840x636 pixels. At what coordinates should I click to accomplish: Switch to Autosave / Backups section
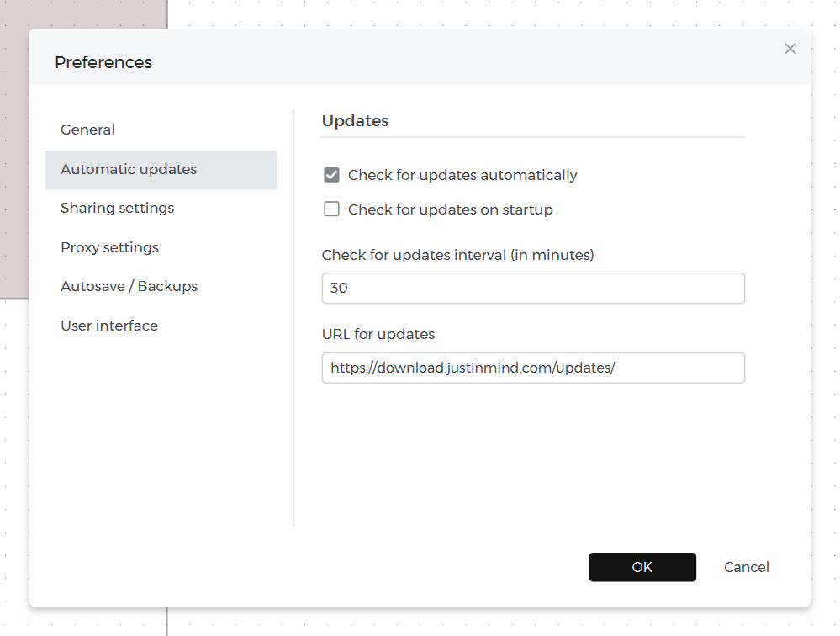pos(129,286)
